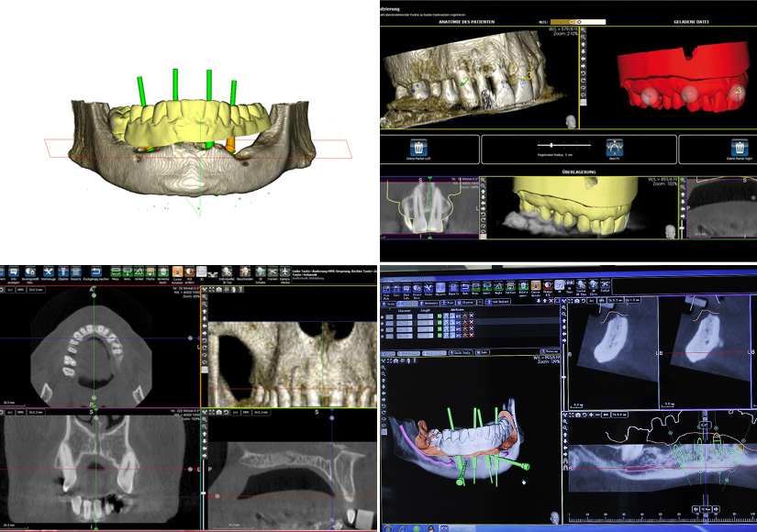The image size is (757, 532).
Task: Click the Registration Radius slider
Action: 551,145
